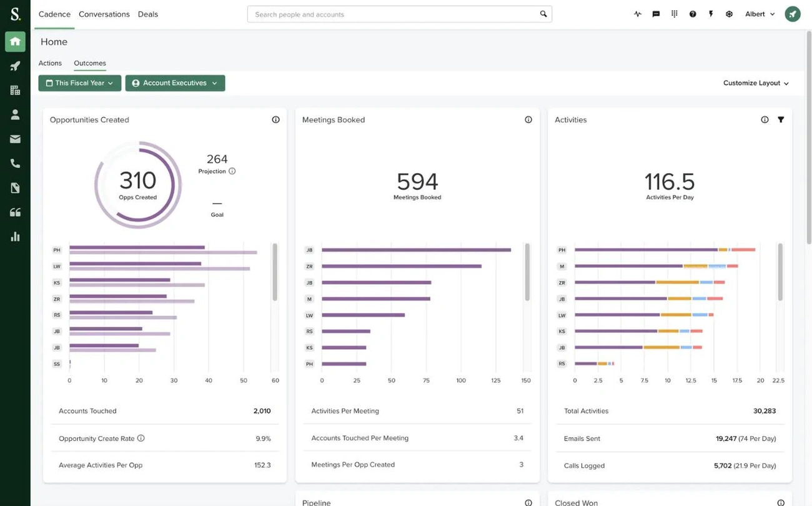This screenshot has width=812, height=506.
Task: Switch to the Actions tab
Action: pos(50,62)
